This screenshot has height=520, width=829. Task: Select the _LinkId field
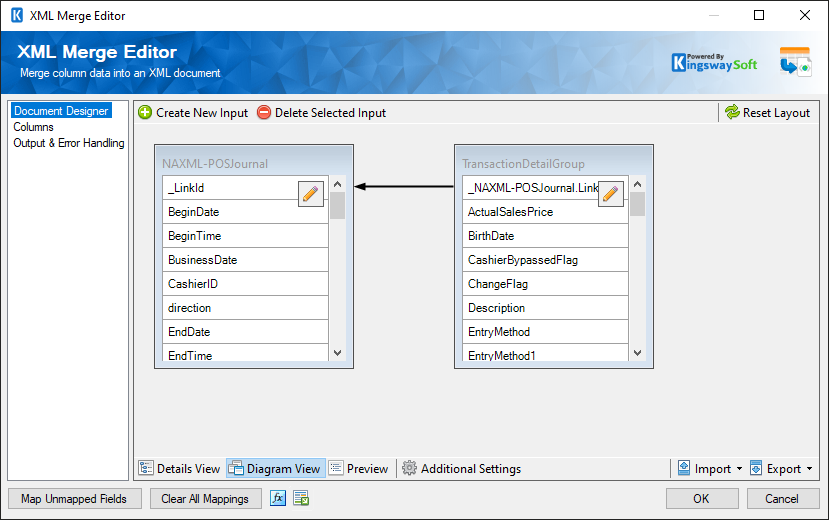245,188
